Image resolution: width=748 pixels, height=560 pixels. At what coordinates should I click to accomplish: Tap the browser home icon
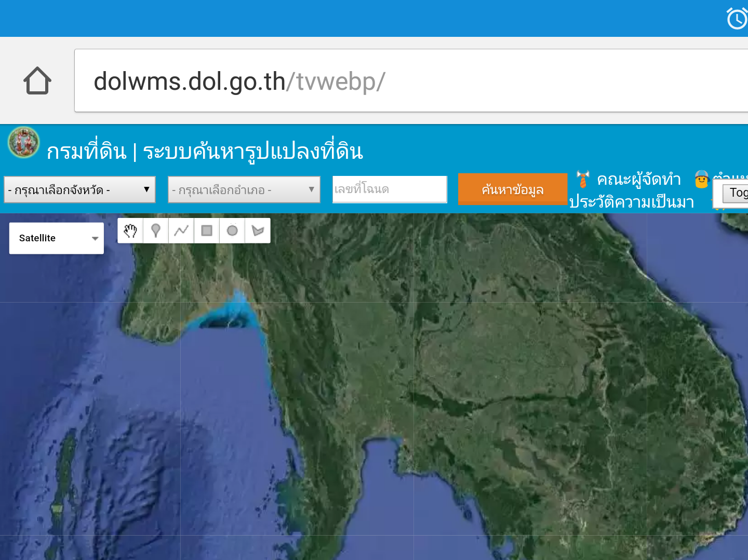37,80
